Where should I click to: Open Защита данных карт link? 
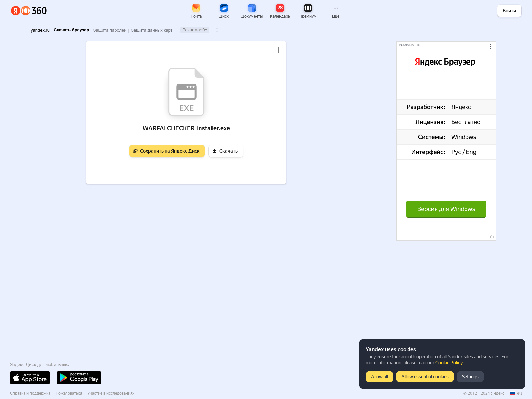pos(152,30)
